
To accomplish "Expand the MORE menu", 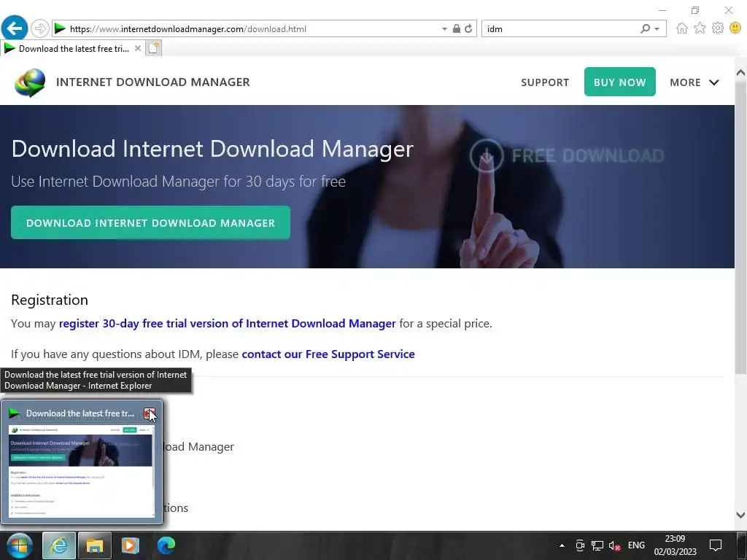I will pos(694,82).
